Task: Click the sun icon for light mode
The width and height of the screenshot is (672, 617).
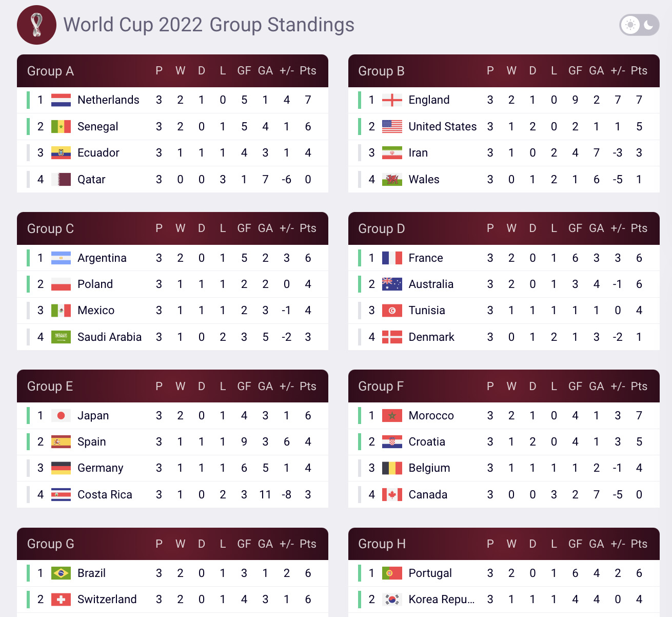Action: click(x=630, y=25)
